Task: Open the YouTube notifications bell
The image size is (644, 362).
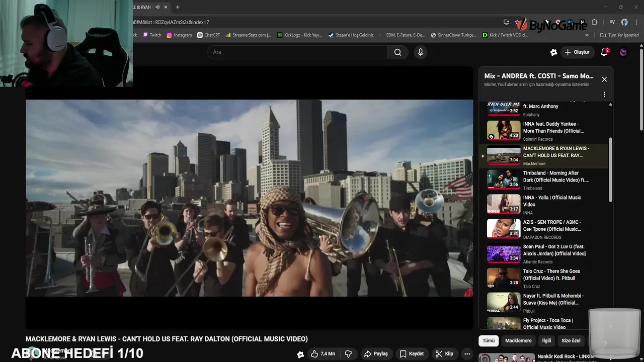Action: [604, 52]
